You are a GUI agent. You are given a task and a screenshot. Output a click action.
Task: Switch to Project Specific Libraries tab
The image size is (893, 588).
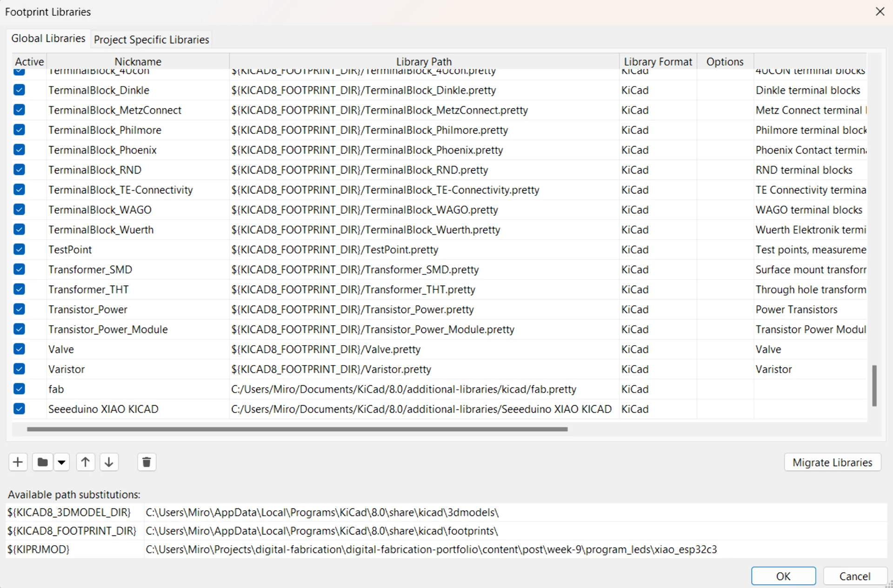(151, 40)
